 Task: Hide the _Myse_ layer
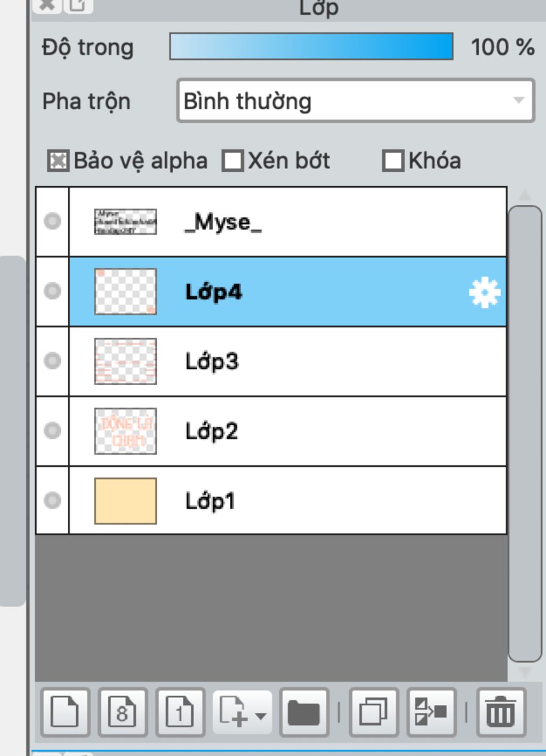[x=52, y=221]
